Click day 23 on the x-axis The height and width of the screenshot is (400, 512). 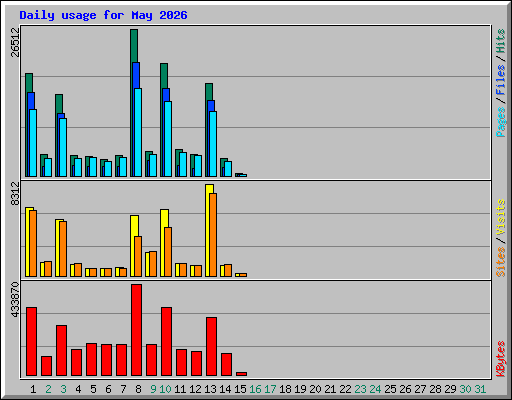coord(360,389)
